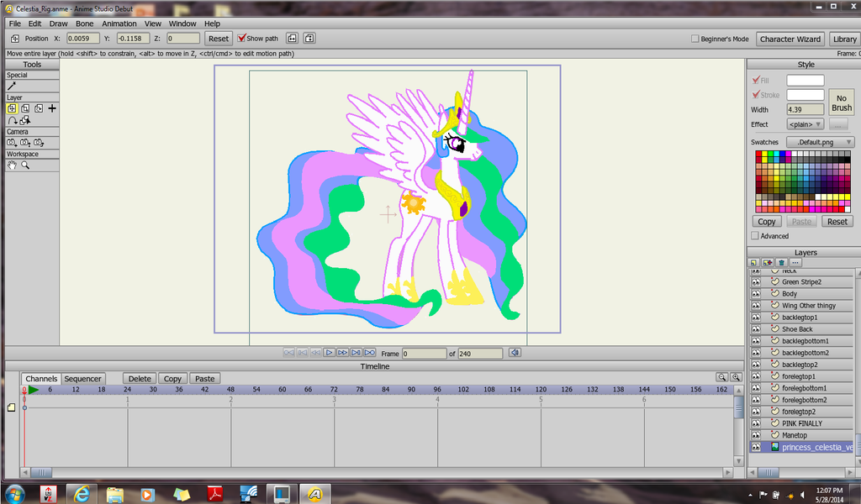The image size is (861, 504).
Task: Select the curved-arrow layer tool
Action: 12,120
